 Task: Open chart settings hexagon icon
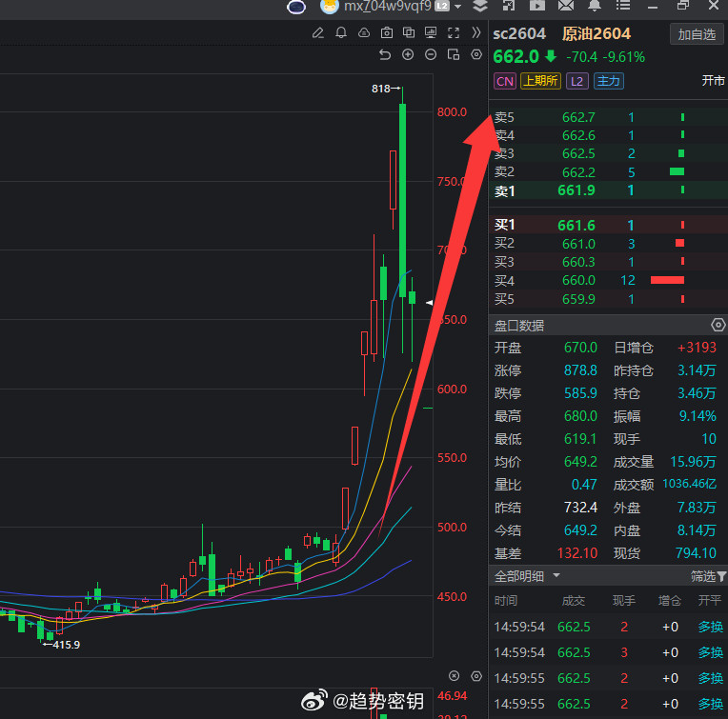(x=476, y=55)
